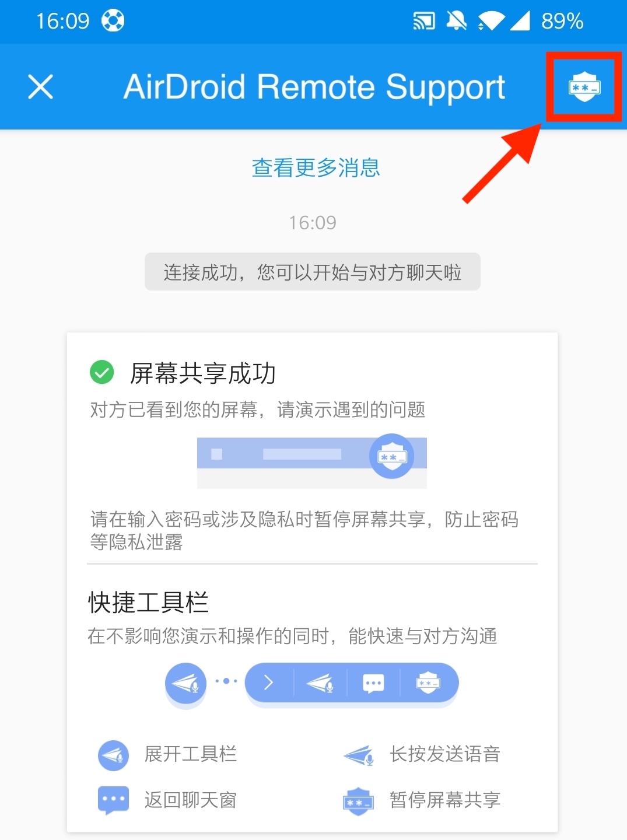The image size is (627, 840).
Task: Tap the cast icon in status bar
Action: point(424,22)
